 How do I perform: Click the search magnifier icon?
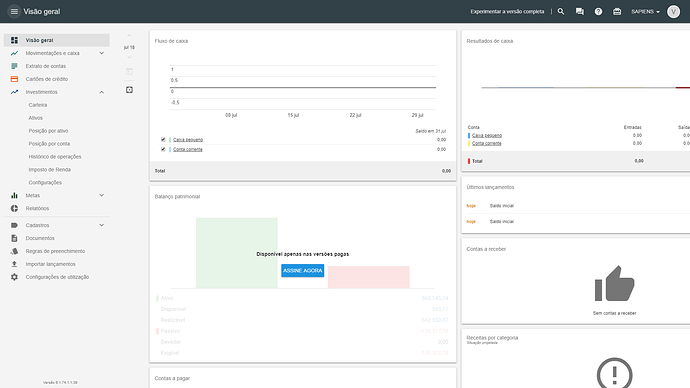point(561,11)
